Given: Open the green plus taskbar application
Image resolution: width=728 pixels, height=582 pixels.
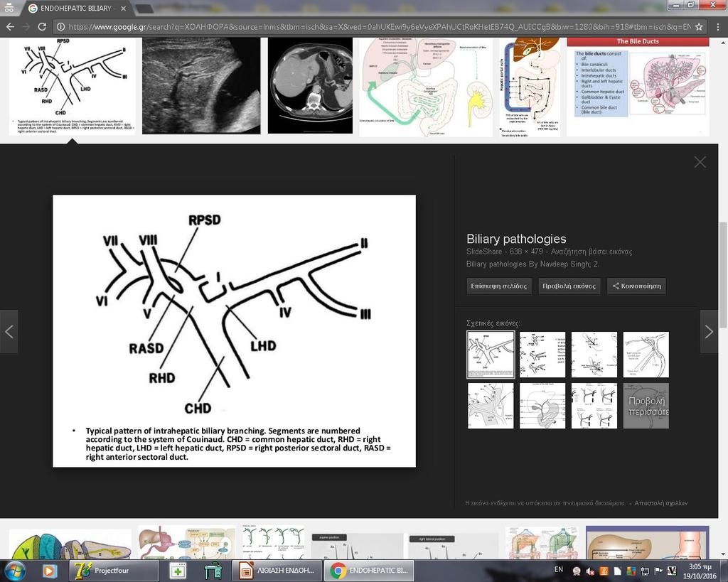Looking at the screenshot, I should coord(177,571).
